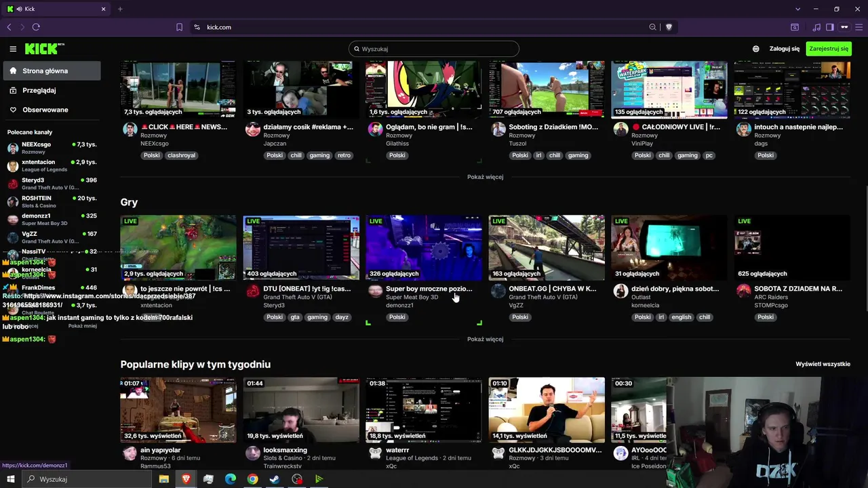The image size is (868, 488).
Task: Expand Pokaż więcej above the Gry heading
Action: [485, 177]
